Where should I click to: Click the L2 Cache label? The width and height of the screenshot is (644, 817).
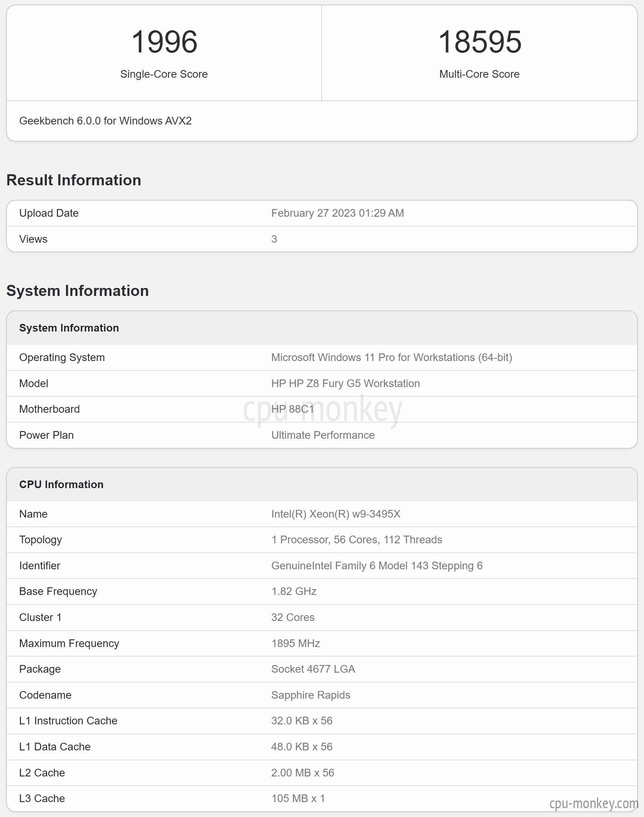tap(42, 773)
